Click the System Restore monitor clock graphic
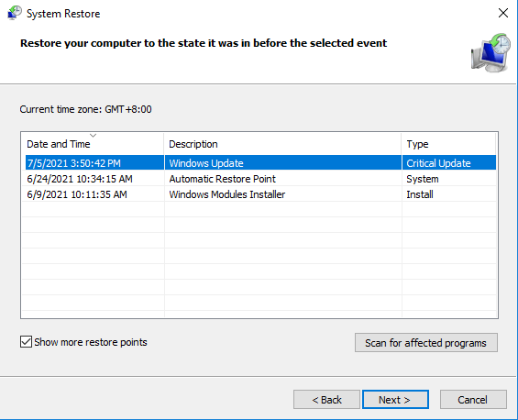The height and width of the screenshot is (420, 518). point(490,52)
